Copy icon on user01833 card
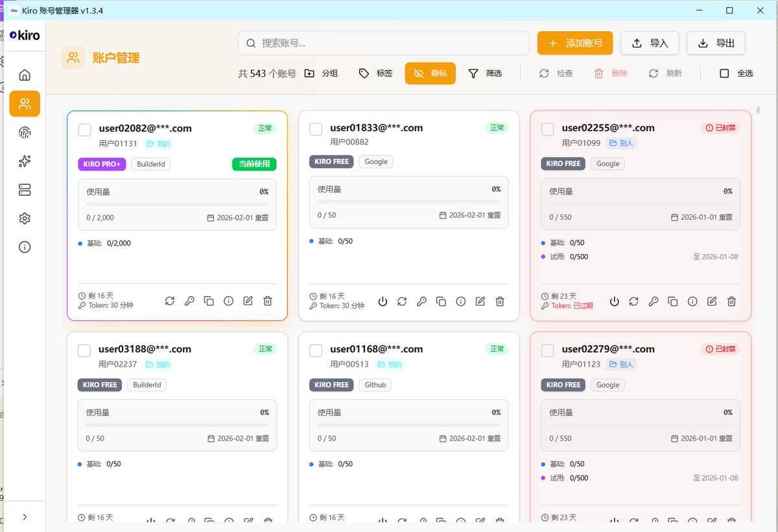Screen dimensions: 778x532 441,301
